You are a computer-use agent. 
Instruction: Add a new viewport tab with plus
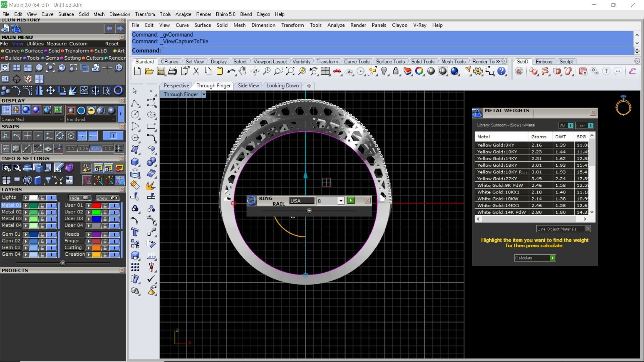pos(309,86)
